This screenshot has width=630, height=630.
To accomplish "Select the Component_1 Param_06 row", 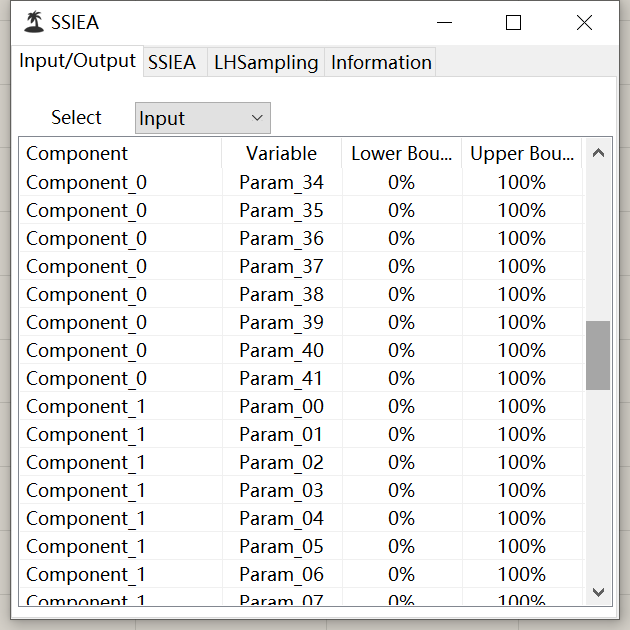I will click(301, 575).
